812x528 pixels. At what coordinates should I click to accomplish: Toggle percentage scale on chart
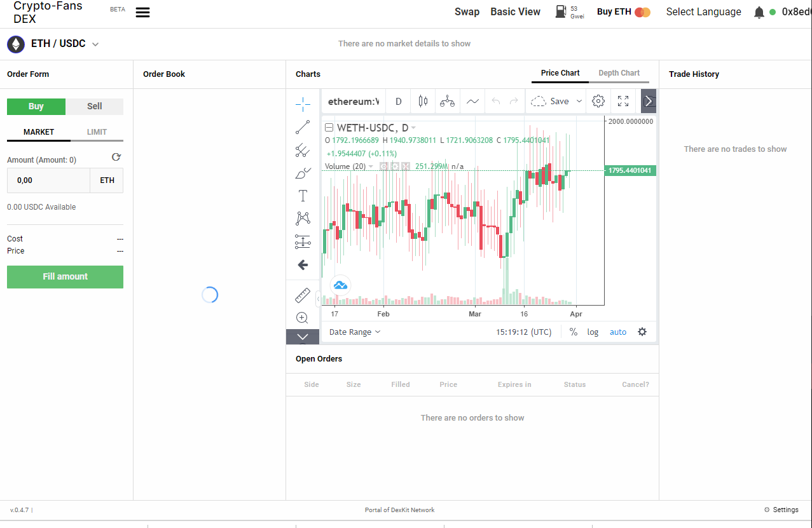click(x=574, y=332)
